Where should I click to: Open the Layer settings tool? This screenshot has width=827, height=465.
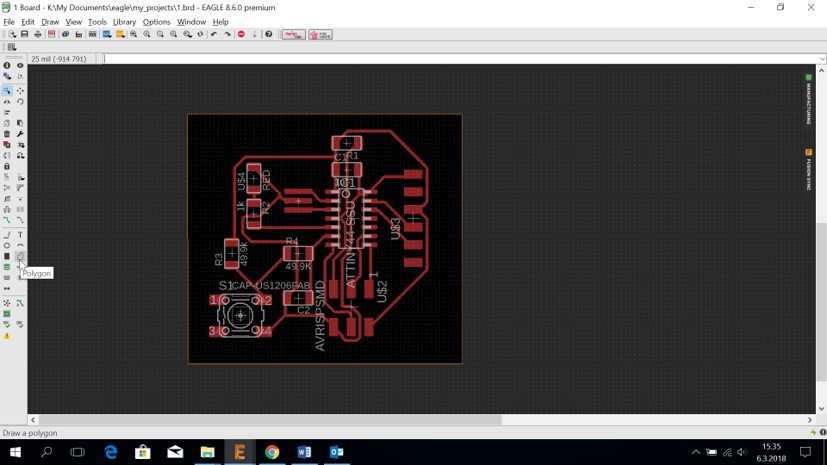pyautogui.click(x=7, y=76)
